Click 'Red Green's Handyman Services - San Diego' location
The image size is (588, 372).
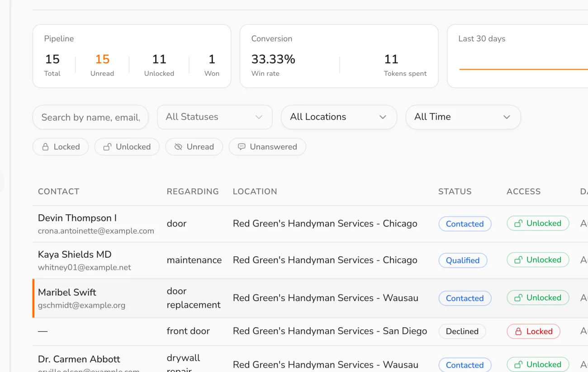click(x=330, y=331)
